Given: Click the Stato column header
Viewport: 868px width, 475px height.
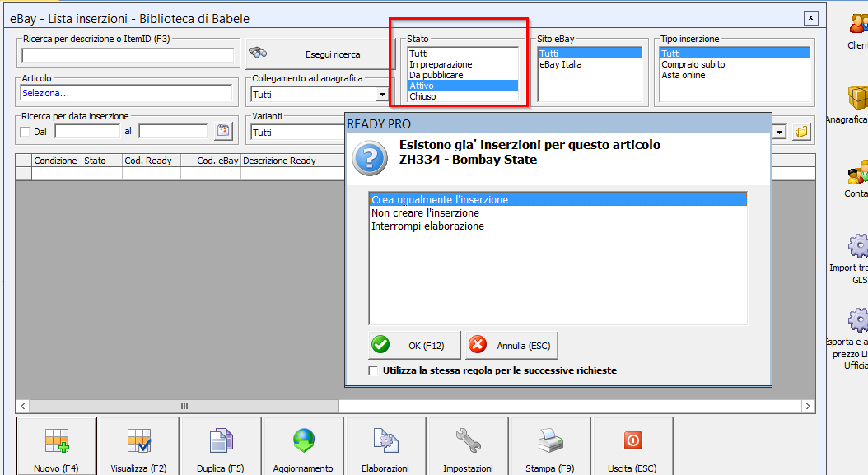Looking at the screenshot, I should [x=102, y=160].
